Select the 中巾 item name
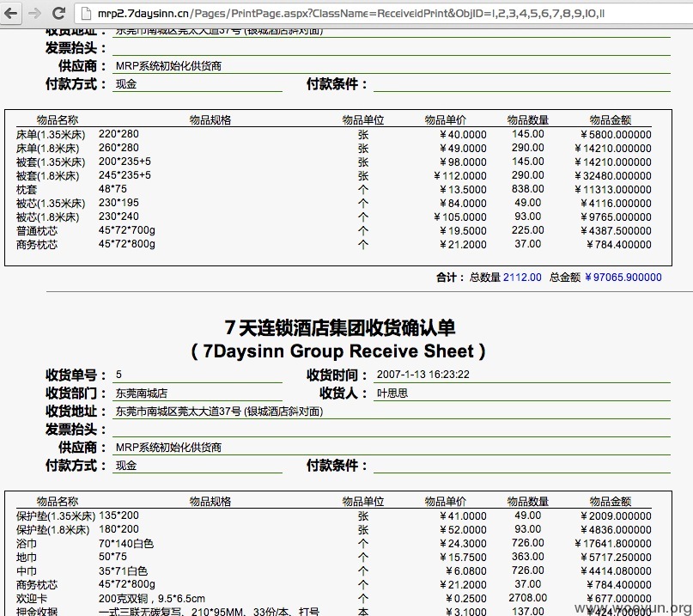The image size is (693, 616). [27, 570]
